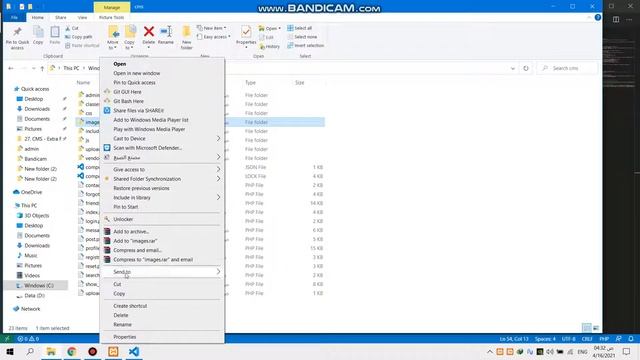Expand the address bar history dropdown
The height and width of the screenshot is (360, 640).
(513, 69)
